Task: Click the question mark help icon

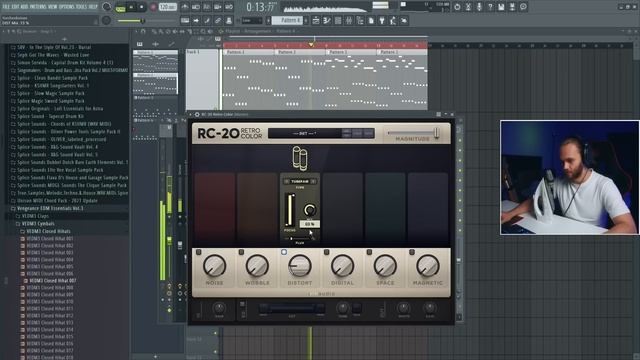Action: [490, 7]
